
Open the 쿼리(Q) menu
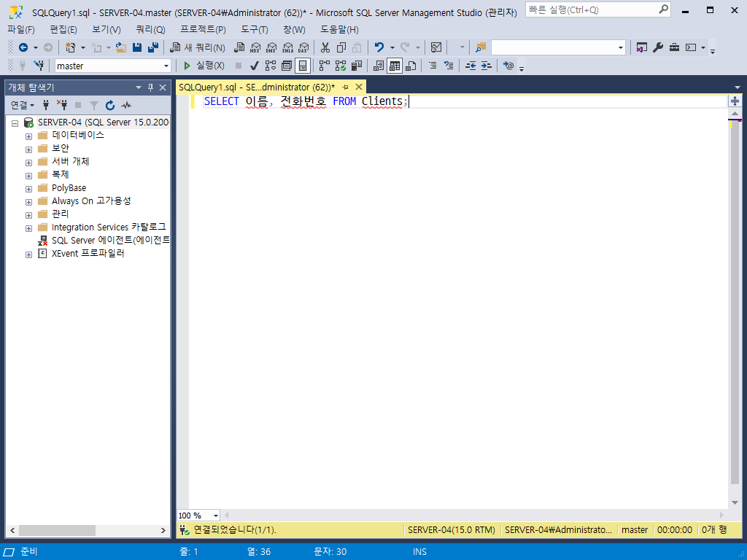(x=150, y=29)
